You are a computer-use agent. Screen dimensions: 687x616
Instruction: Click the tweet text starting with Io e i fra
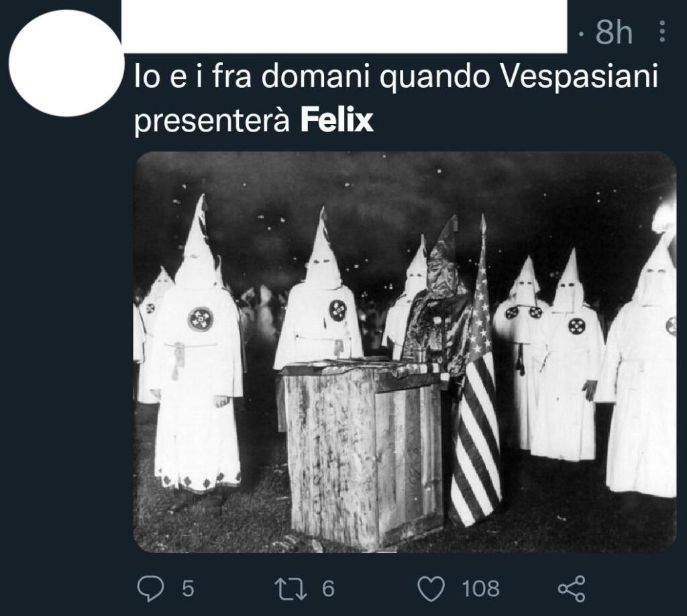[x=396, y=99]
